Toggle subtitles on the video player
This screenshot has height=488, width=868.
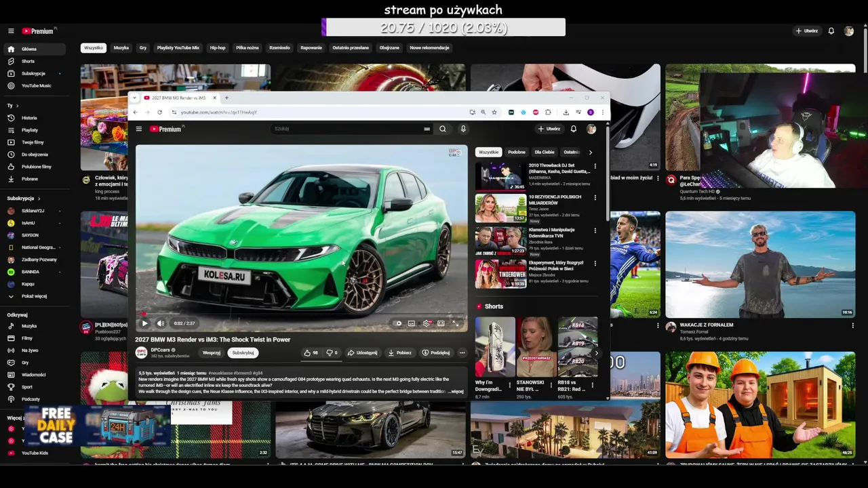[412, 323]
